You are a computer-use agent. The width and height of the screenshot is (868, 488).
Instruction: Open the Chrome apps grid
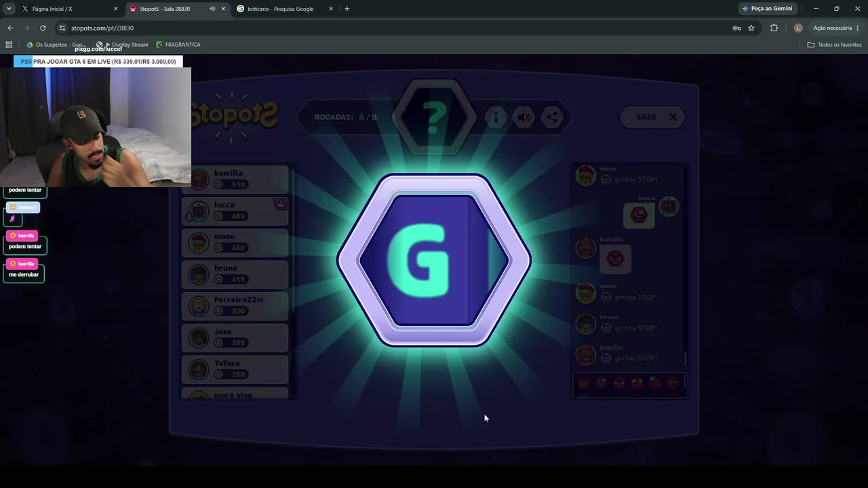(9, 45)
